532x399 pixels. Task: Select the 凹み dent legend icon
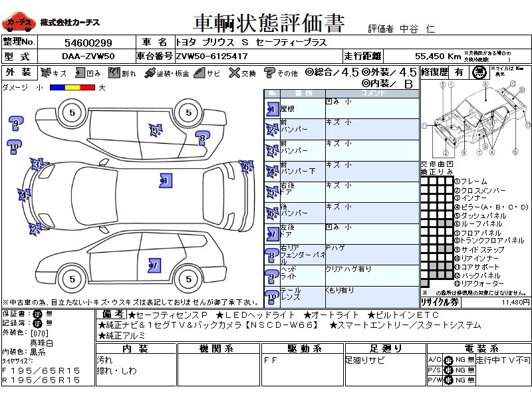[x=80, y=72]
